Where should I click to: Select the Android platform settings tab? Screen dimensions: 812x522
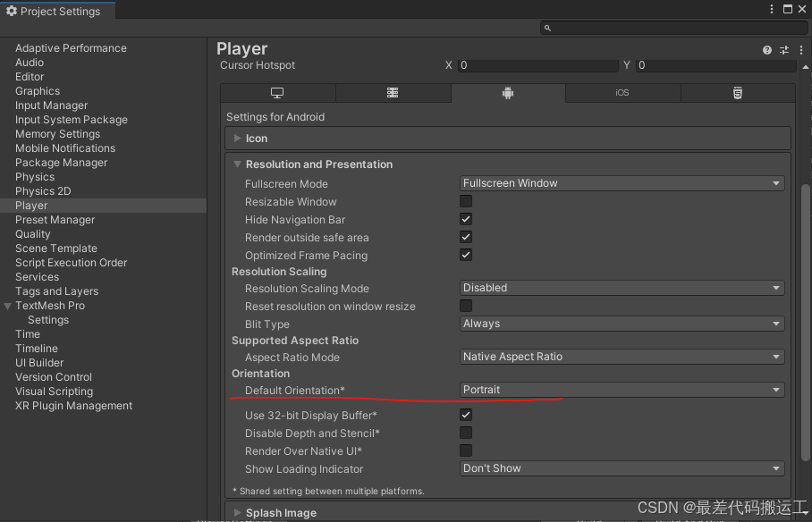(x=508, y=93)
